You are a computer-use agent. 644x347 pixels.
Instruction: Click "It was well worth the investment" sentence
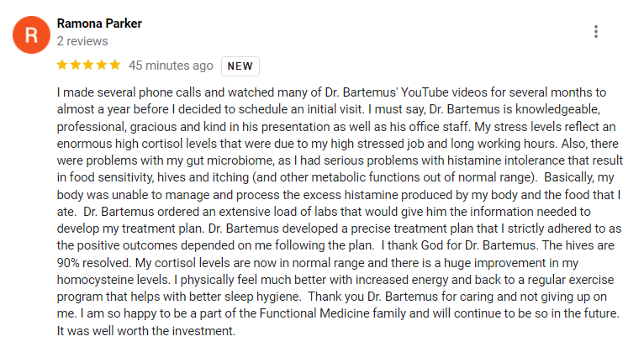[145, 330]
